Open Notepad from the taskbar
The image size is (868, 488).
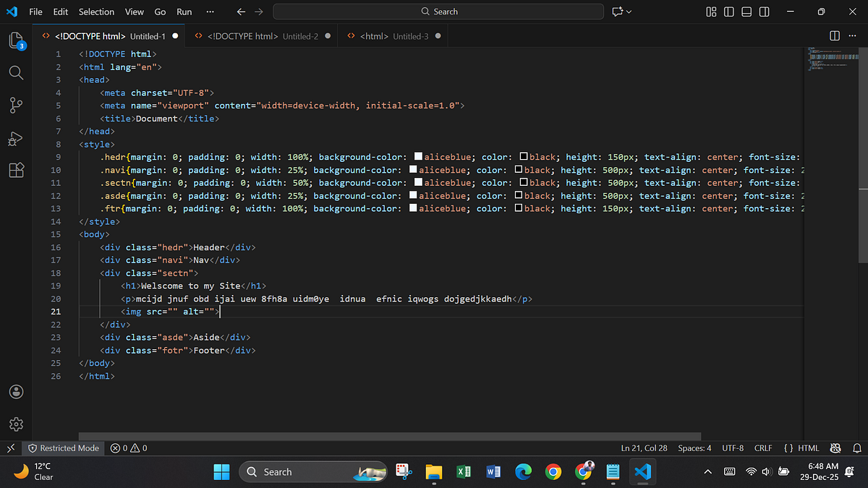[x=613, y=472]
